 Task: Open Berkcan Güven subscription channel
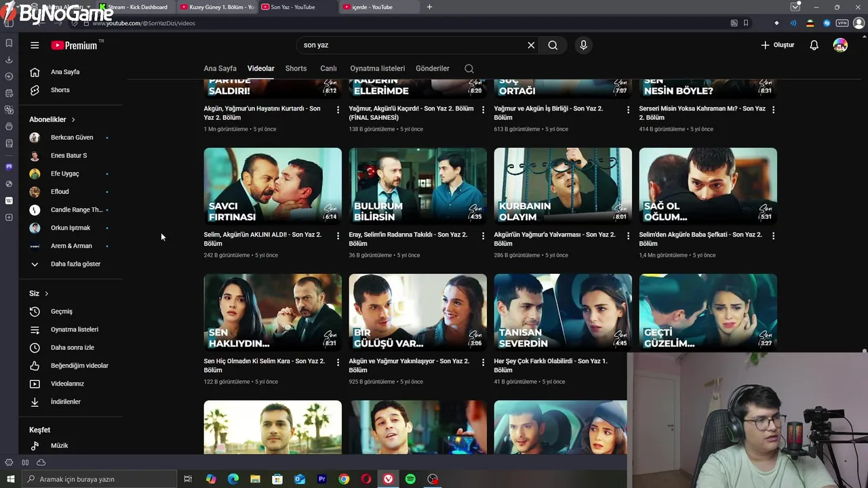point(71,138)
